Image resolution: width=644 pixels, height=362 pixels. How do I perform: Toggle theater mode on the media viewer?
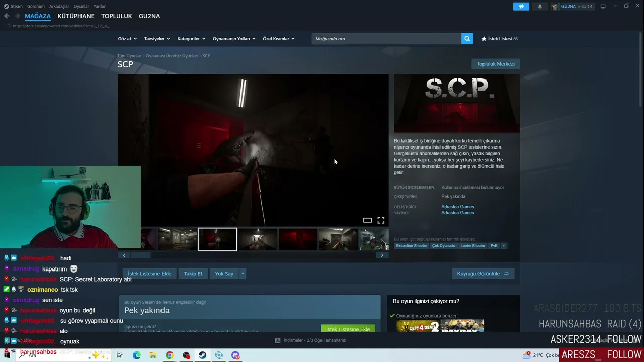pyautogui.click(x=367, y=220)
